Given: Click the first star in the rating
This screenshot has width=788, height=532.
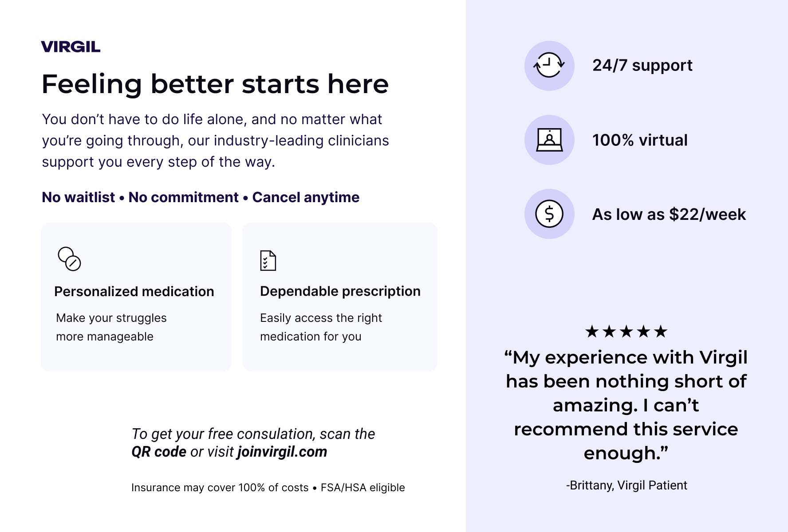Looking at the screenshot, I should click(x=592, y=331).
